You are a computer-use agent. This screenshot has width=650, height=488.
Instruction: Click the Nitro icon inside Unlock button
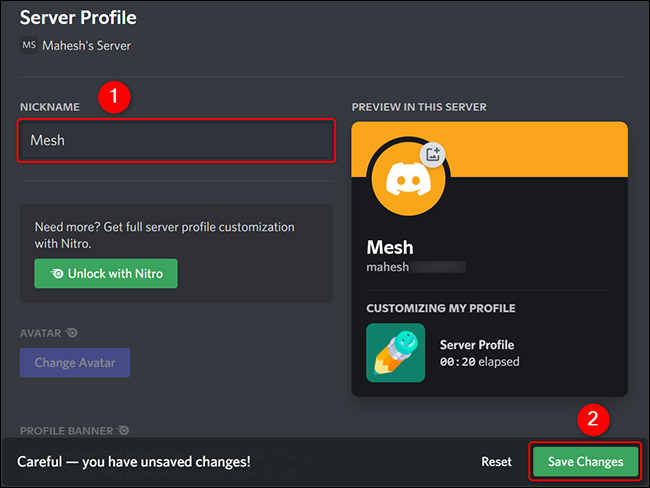[58, 273]
